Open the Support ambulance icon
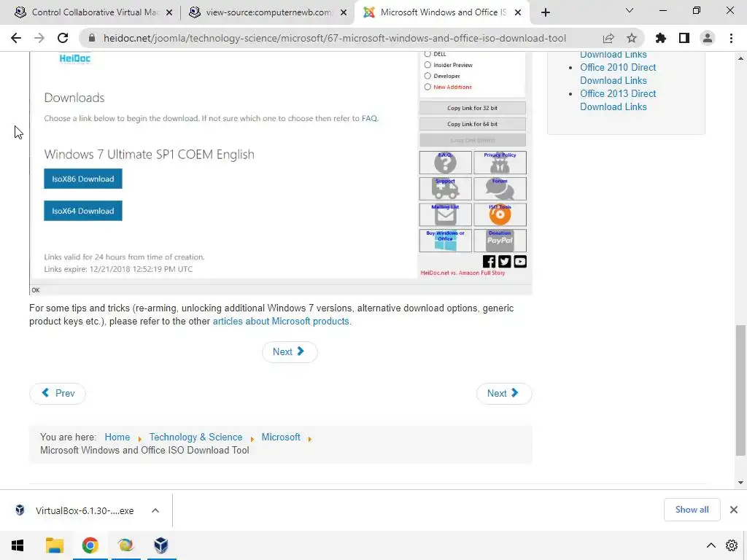 coord(445,189)
